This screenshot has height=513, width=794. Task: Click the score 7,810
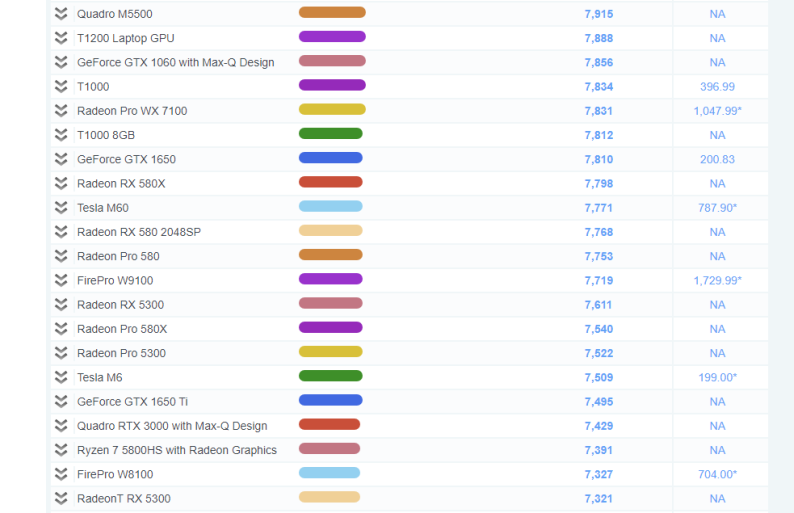tap(599, 160)
